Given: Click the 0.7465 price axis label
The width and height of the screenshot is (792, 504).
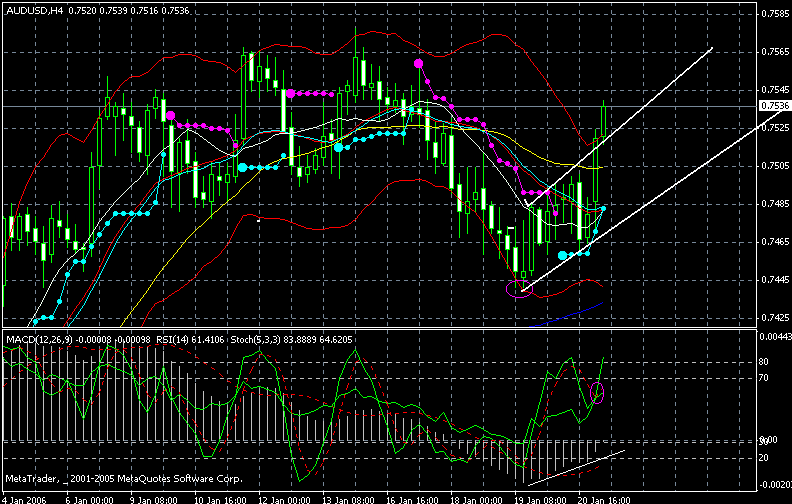Looking at the screenshot, I should click(776, 242).
